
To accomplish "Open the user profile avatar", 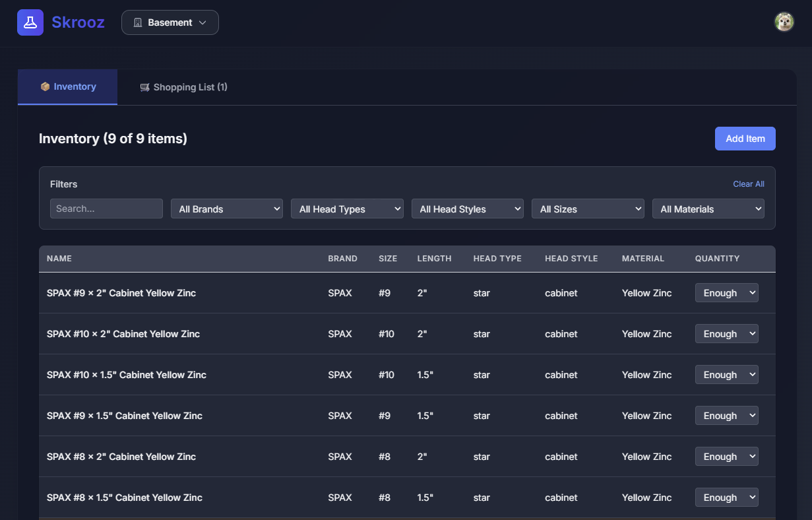I will pyautogui.click(x=784, y=22).
